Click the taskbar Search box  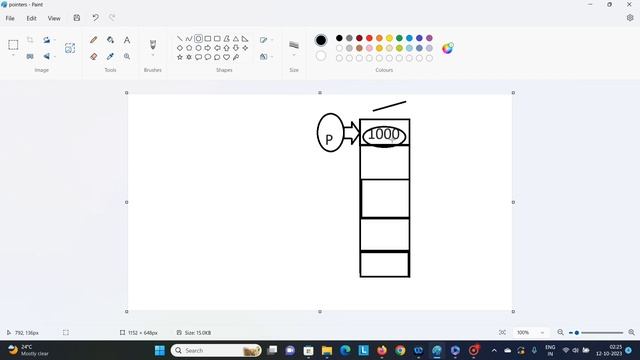click(x=216, y=350)
